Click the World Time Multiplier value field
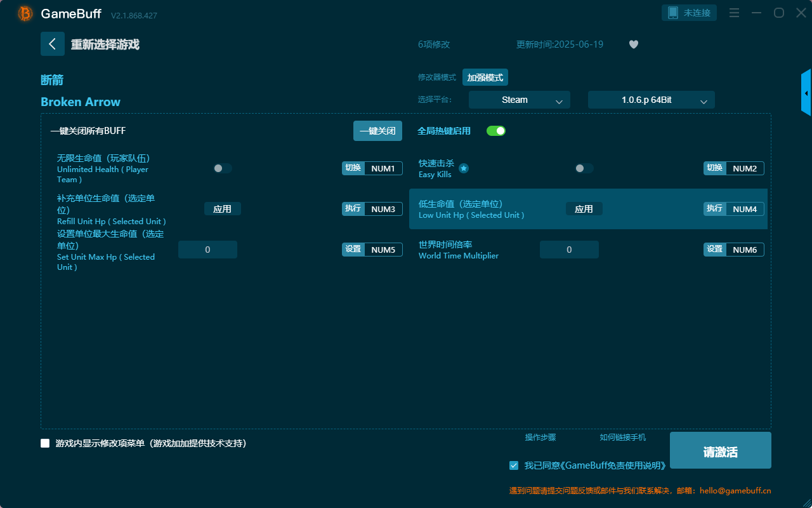The image size is (812, 508). point(569,250)
